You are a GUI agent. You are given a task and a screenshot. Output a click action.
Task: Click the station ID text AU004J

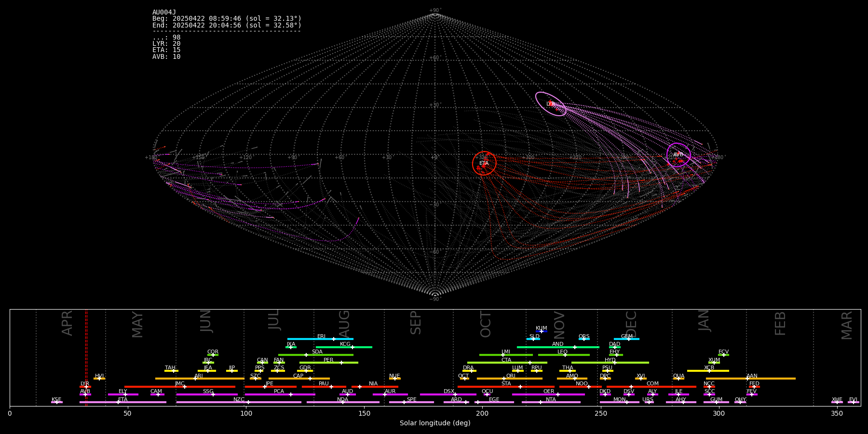[164, 13]
